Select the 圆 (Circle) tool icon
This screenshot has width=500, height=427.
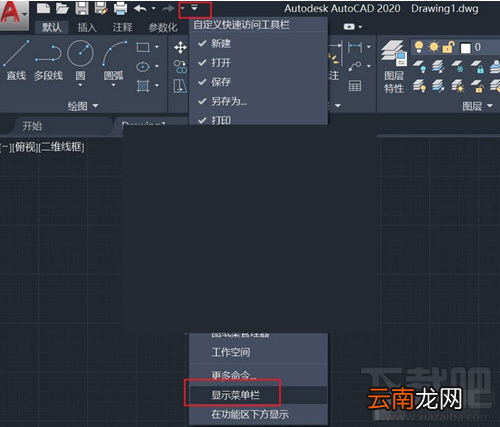point(80,53)
